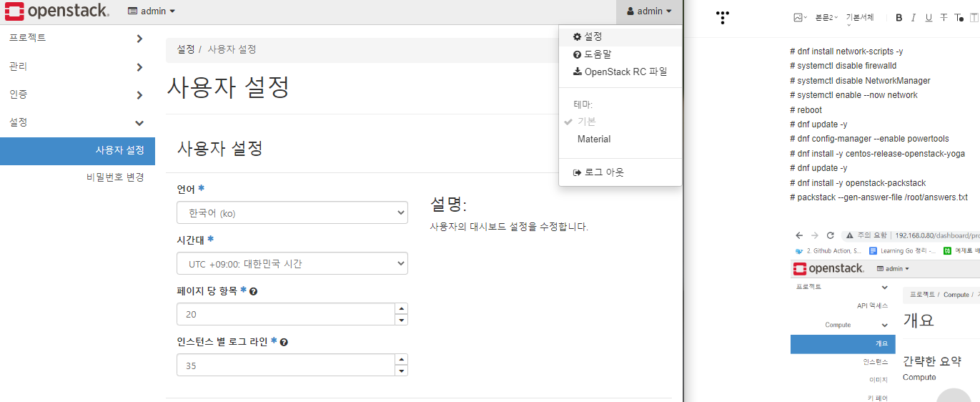Click the question-mark icon beside 도움말
This screenshot has width=980, height=402.
[578, 54]
